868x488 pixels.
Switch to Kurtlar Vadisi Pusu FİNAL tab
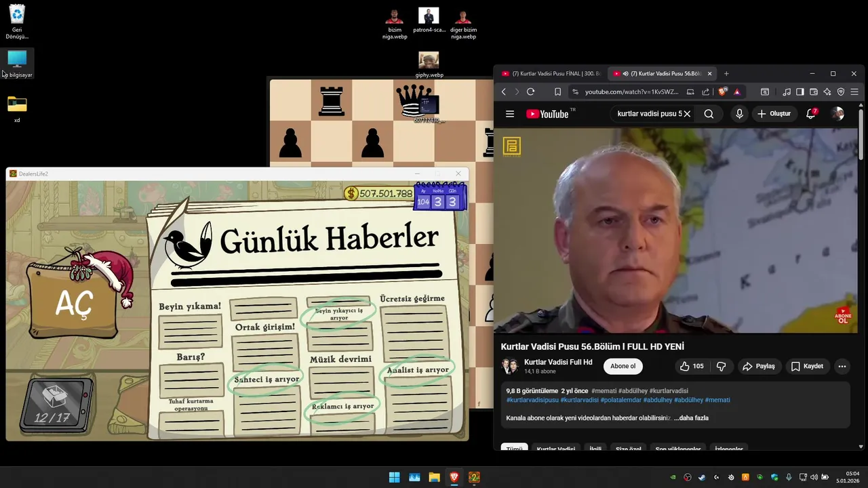click(551, 73)
